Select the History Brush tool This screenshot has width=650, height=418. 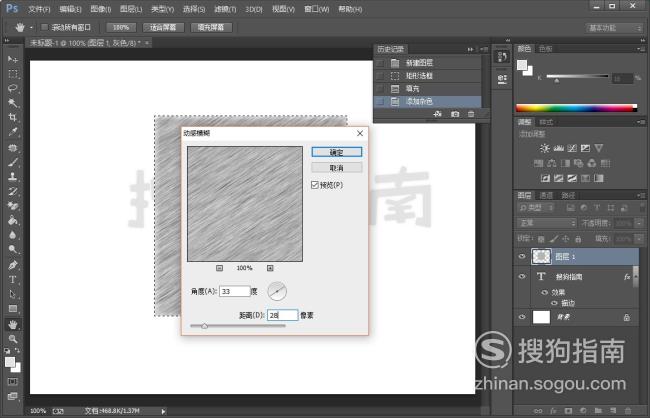12,191
